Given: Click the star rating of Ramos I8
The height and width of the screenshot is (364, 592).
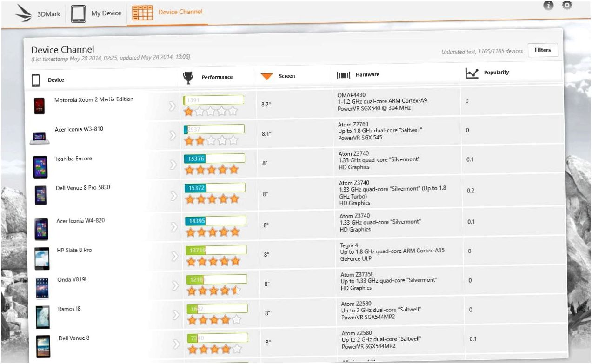Looking at the screenshot, I should pyautogui.click(x=214, y=320).
